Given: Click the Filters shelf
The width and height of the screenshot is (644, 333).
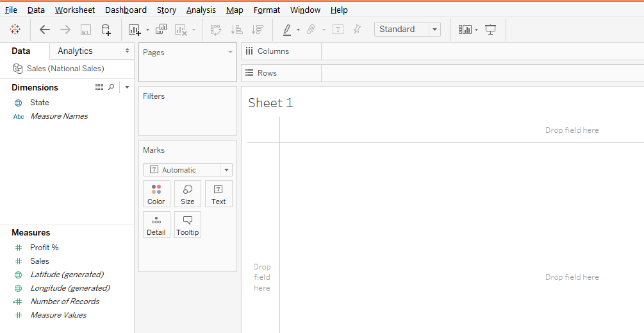Looking at the screenshot, I should pos(188,111).
